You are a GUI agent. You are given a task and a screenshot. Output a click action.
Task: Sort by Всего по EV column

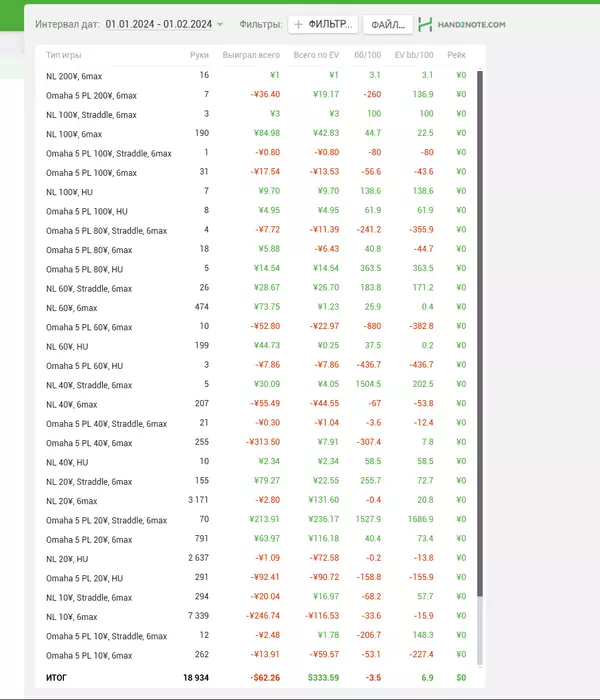click(317, 55)
